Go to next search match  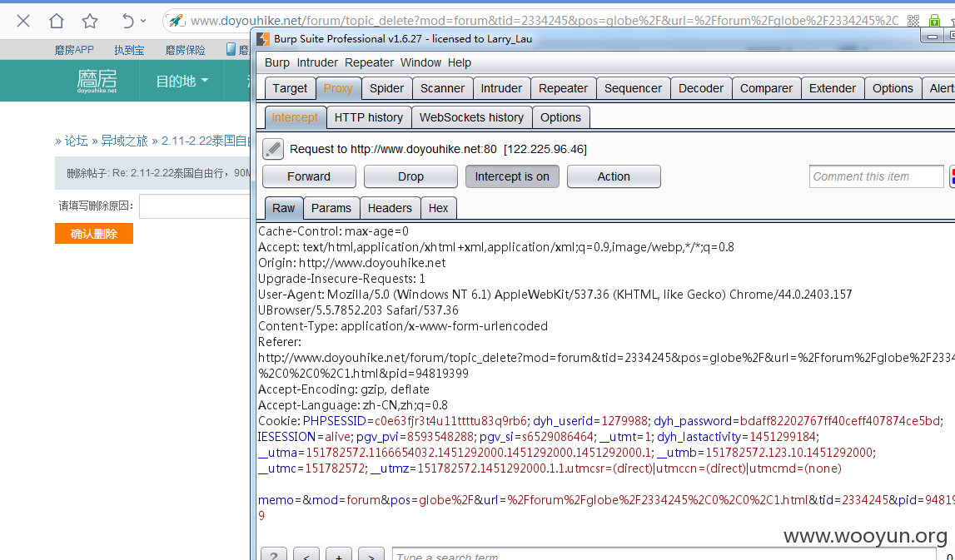[371, 554]
